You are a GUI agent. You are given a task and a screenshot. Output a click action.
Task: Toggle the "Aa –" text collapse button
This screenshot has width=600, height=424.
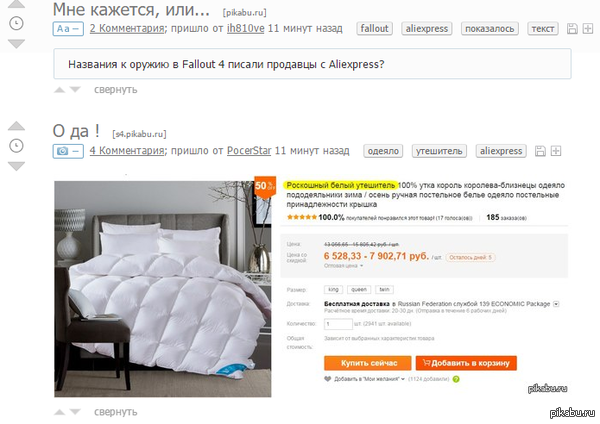tap(68, 29)
